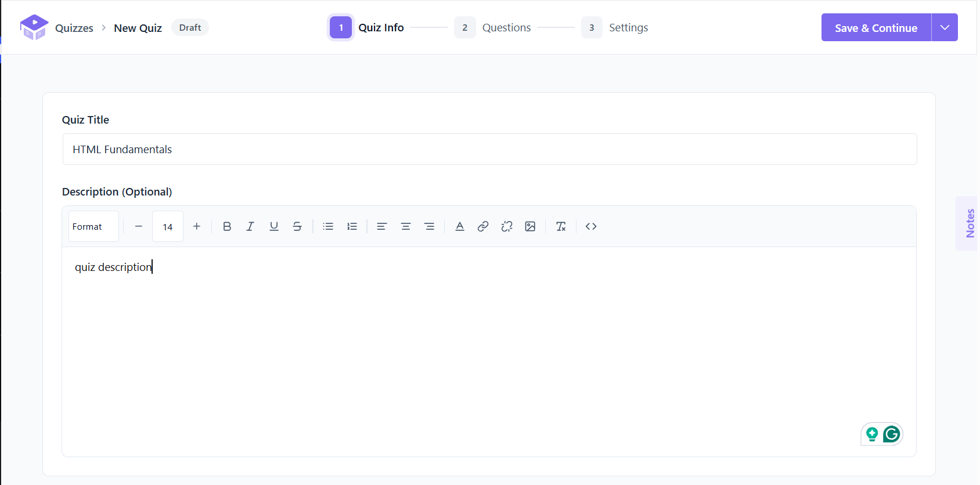Insert a hyperlink into the description
The image size is (980, 485).
(x=483, y=226)
